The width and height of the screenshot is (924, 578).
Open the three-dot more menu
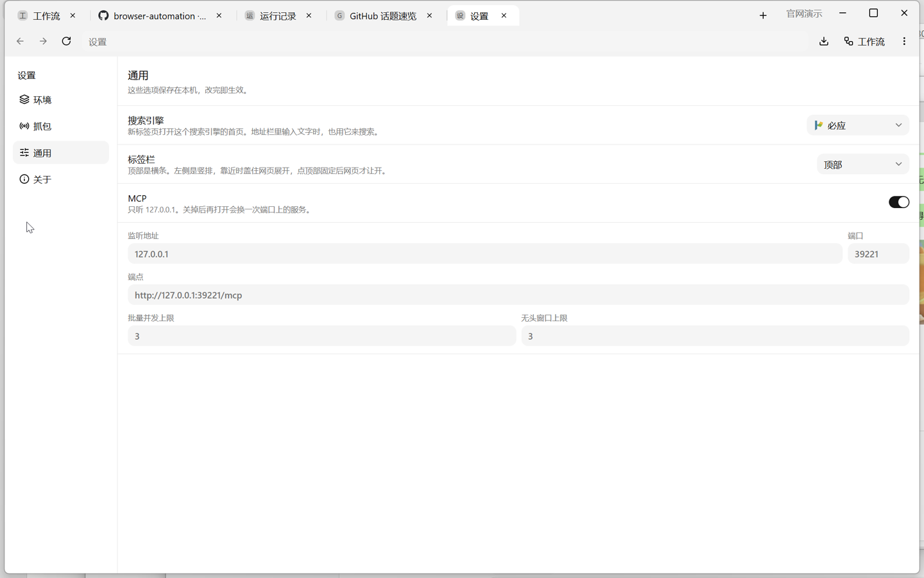(904, 41)
